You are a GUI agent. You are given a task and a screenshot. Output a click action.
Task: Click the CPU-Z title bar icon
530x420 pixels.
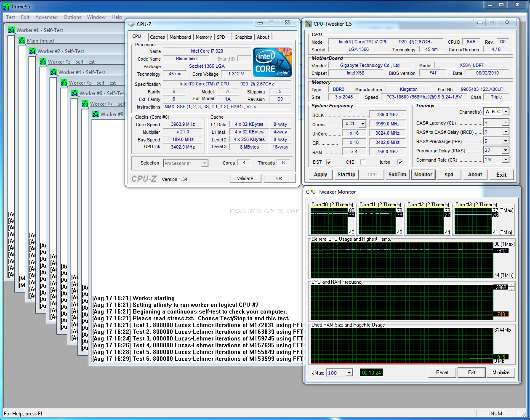click(x=132, y=24)
